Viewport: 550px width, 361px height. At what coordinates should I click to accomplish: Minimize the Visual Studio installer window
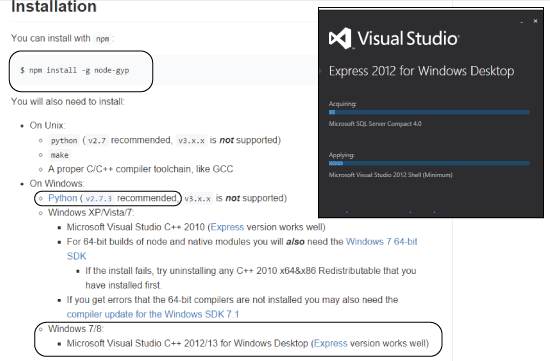[522, 22]
